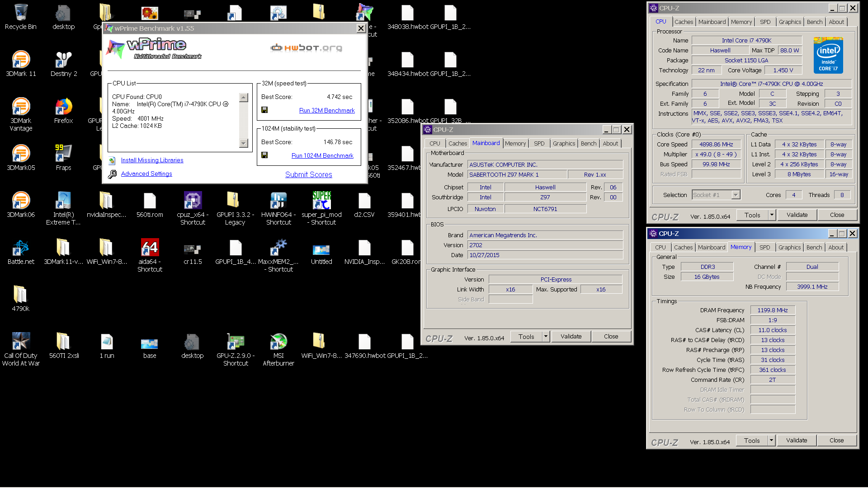Viewport: 868px width, 488px height.
Task: Open the Fraps desktop icon
Action: (x=63, y=158)
